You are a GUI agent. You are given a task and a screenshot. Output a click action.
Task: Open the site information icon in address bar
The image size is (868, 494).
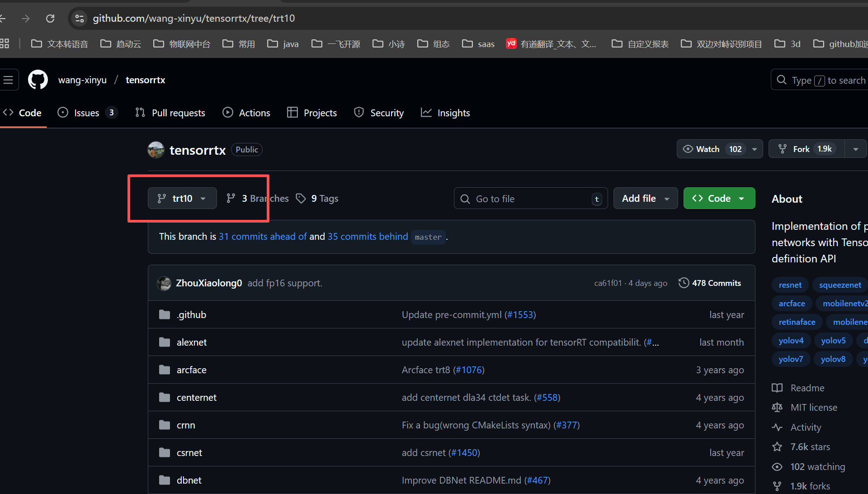tap(80, 19)
